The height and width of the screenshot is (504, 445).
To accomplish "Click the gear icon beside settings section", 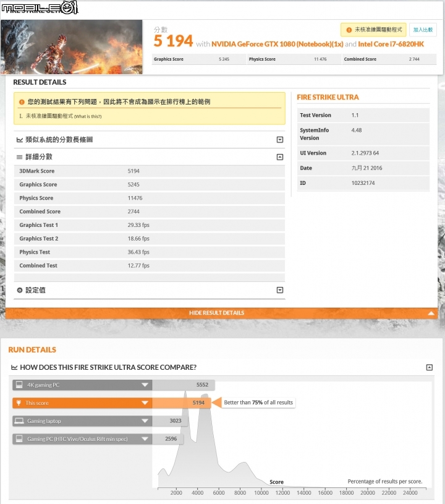I will coord(20,290).
